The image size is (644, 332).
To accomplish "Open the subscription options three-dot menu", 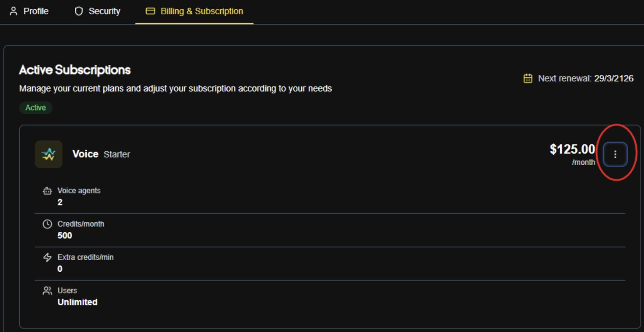I will [615, 154].
